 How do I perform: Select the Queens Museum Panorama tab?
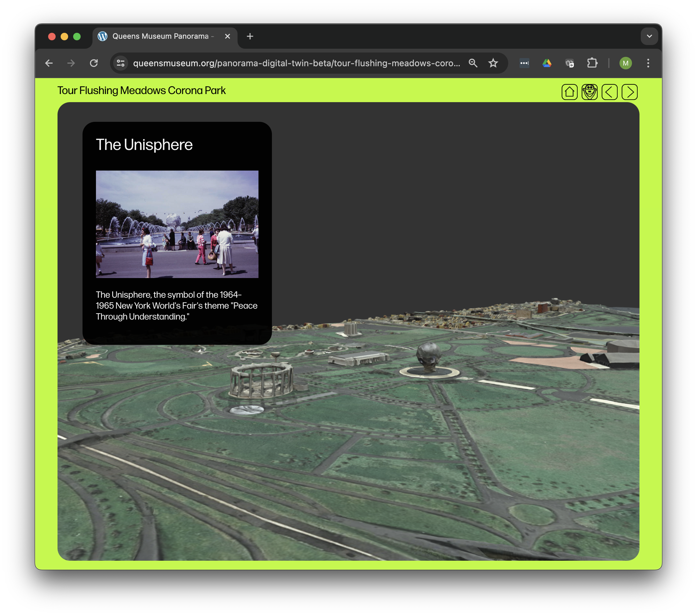[x=165, y=36]
